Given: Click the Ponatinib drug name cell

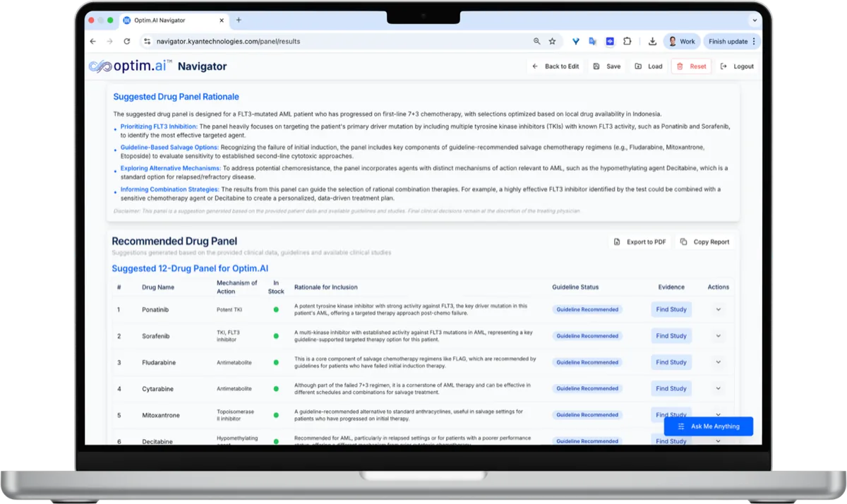Looking at the screenshot, I should (155, 310).
